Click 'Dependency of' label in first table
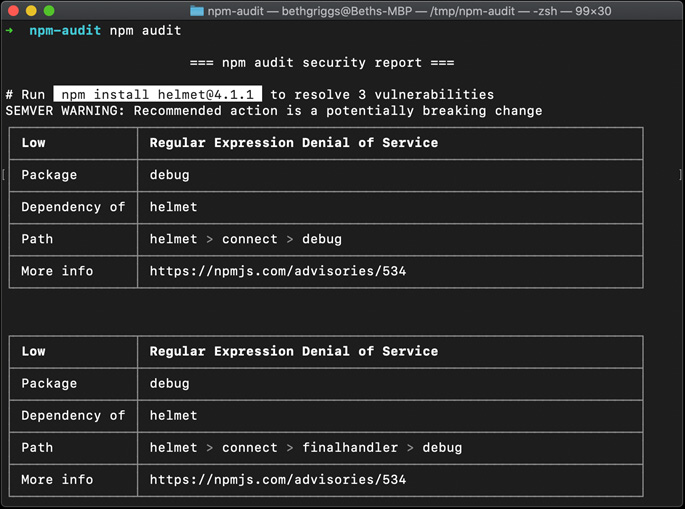 (x=73, y=207)
